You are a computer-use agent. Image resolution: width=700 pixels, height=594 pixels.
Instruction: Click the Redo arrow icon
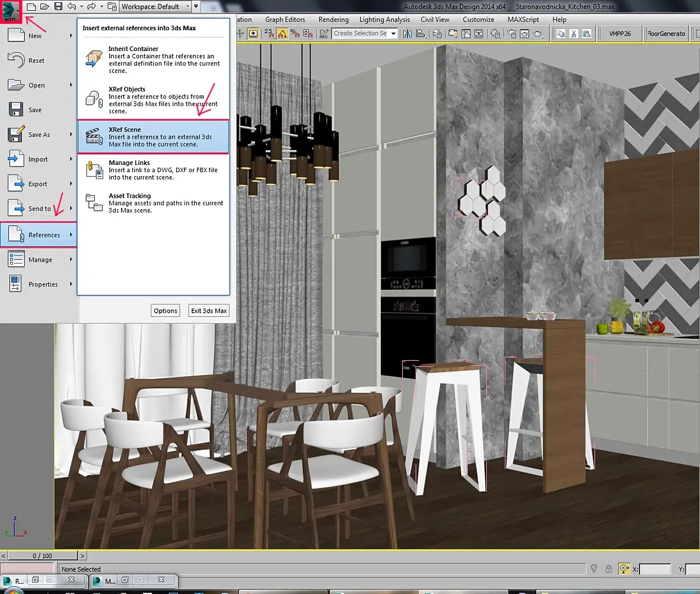pos(91,7)
